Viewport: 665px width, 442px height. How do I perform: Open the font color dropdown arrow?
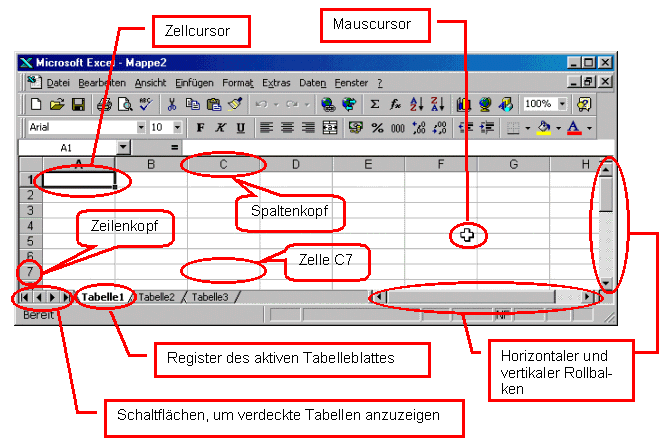(589, 128)
